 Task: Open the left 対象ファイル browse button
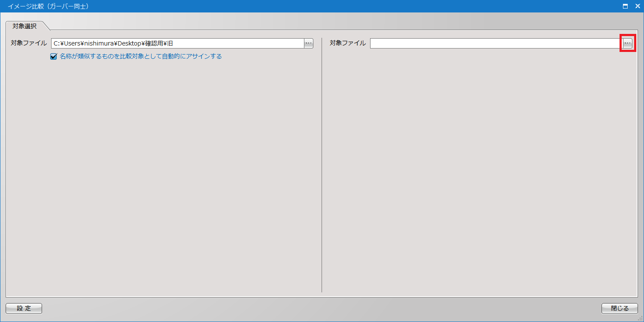[x=309, y=43]
